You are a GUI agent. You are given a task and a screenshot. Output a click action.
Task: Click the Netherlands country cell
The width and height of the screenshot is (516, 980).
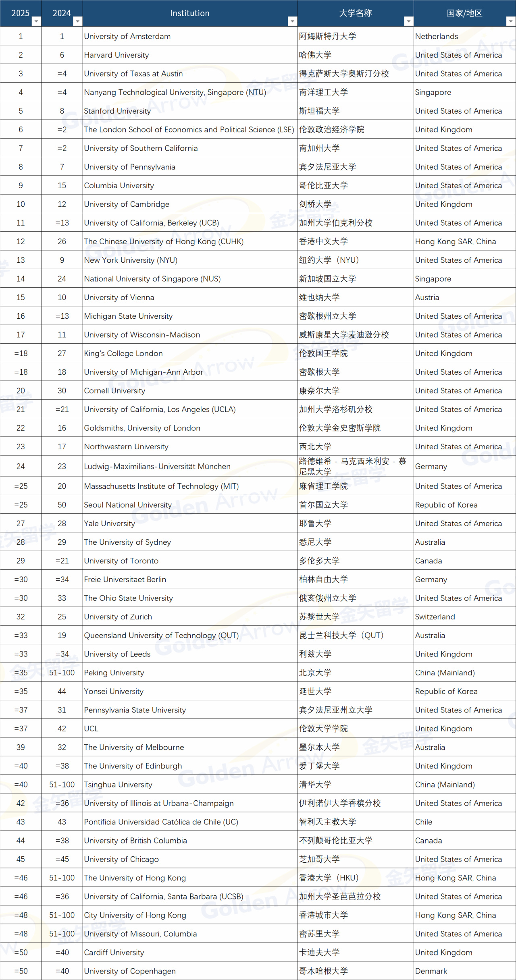pos(437,36)
